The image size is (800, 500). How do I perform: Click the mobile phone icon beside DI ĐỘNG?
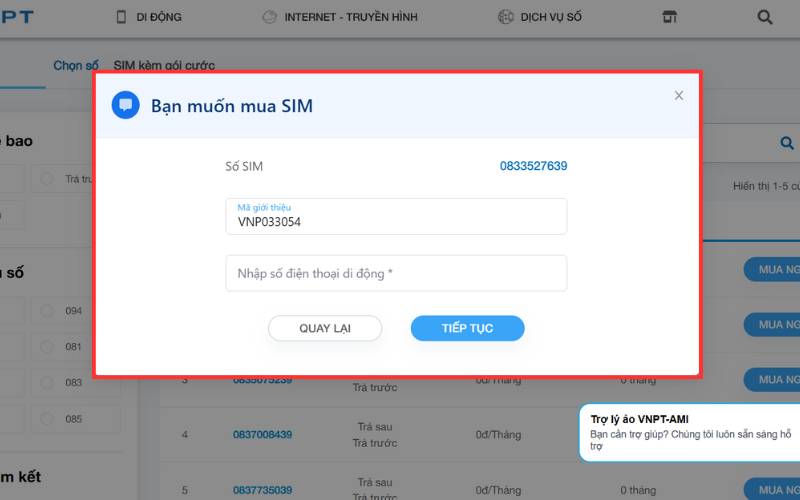[x=121, y=17]
